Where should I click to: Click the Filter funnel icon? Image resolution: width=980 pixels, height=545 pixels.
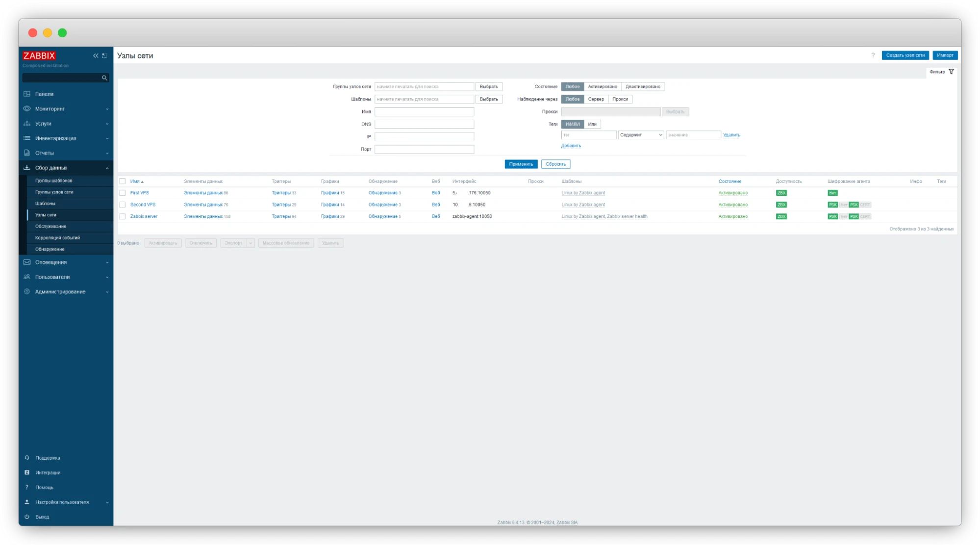951,72
